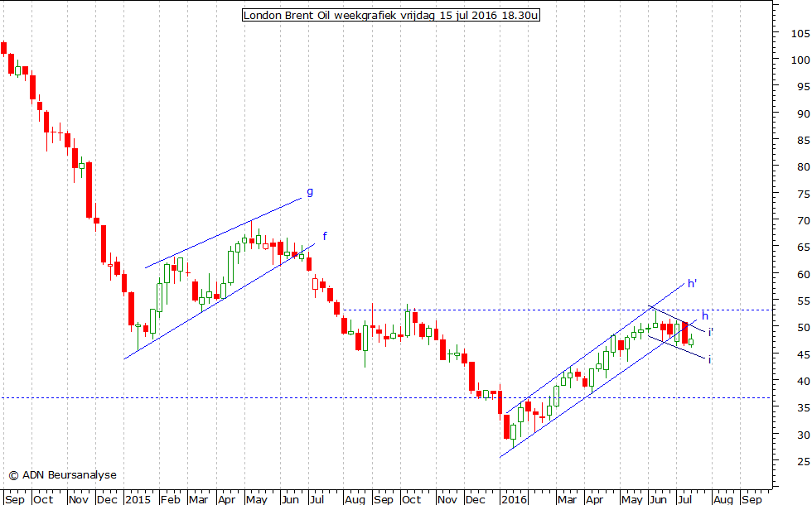Click the 40 price axis label
This screenshot has width=812, height=505.
point(803,382)
